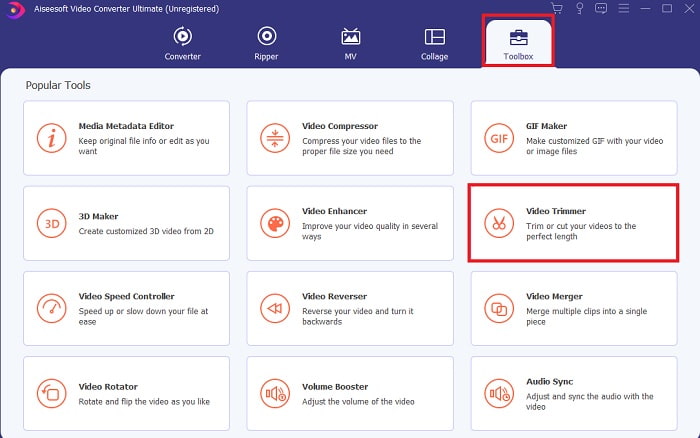Open the MV tab

click(x=350, y=44)
